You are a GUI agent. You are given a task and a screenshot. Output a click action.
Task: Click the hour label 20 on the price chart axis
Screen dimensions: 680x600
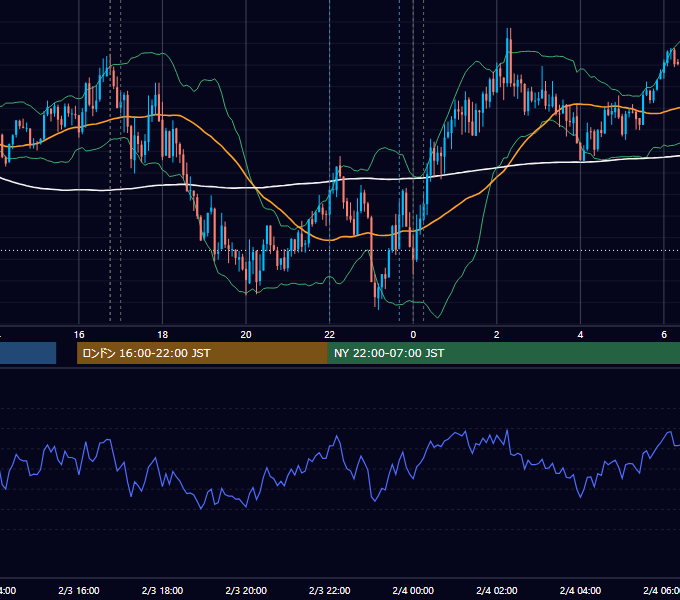point(246,335)
